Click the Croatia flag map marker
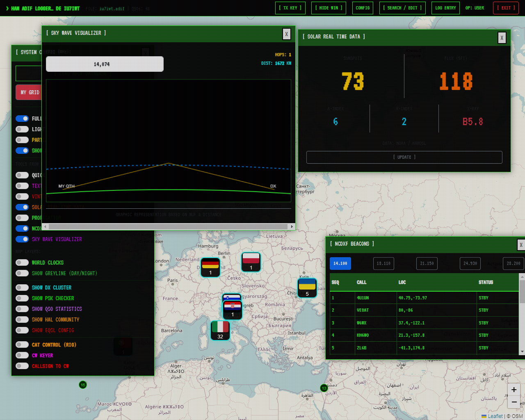 coord(233,310)
